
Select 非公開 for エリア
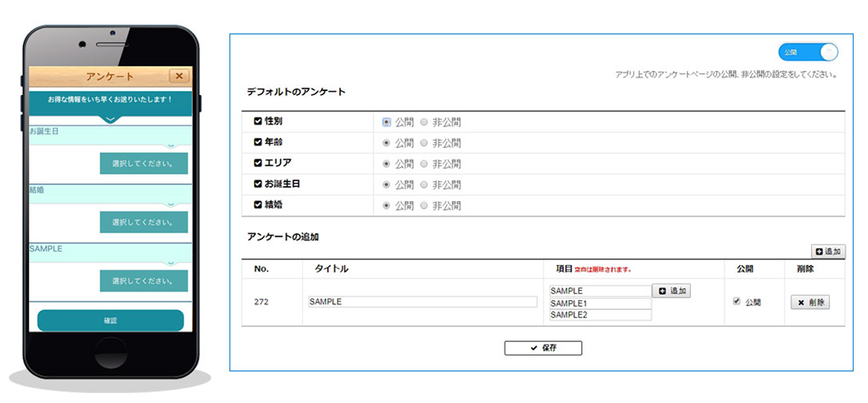tap(424, 163)
